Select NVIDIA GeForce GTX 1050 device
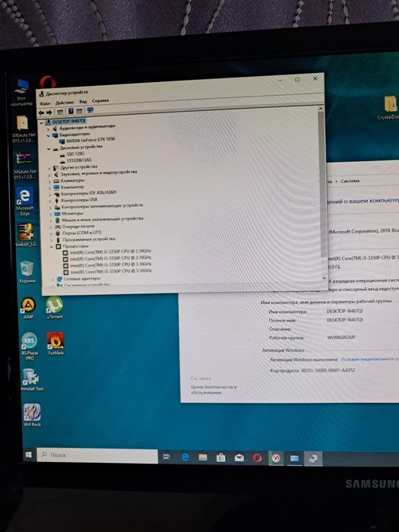Screen dimensions: 399x532 [87, 140]
